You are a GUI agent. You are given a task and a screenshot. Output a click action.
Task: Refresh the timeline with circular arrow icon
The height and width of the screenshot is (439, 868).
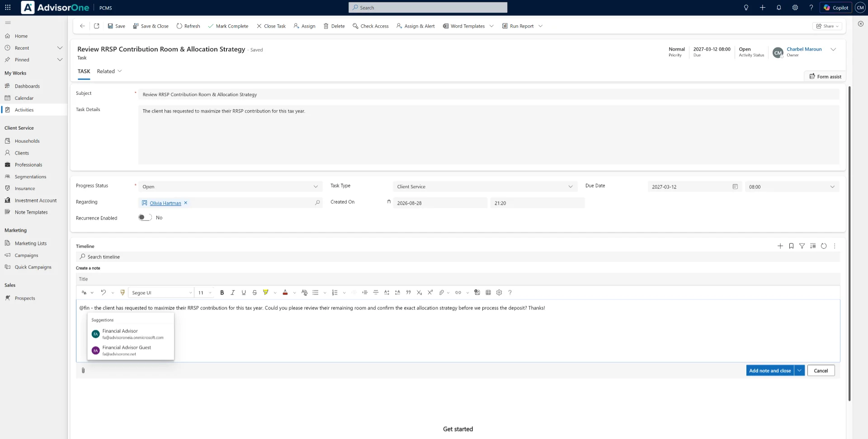[824, 246]
